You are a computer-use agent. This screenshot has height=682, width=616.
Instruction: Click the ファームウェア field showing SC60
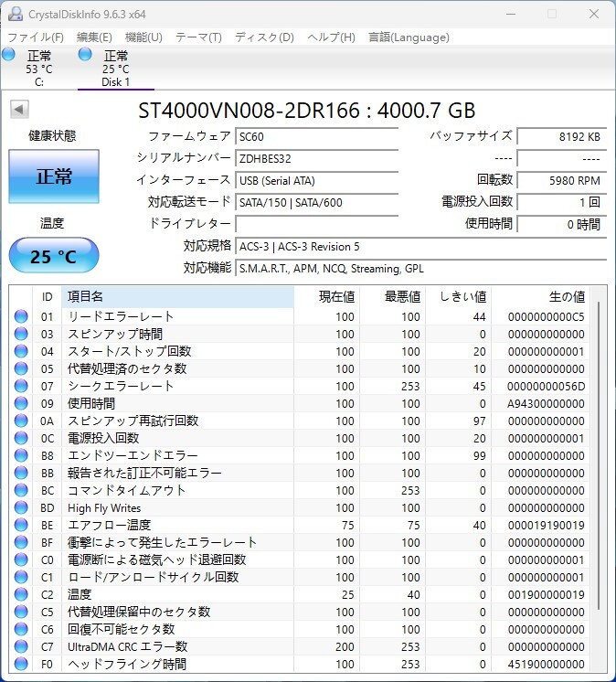point(317,137)
